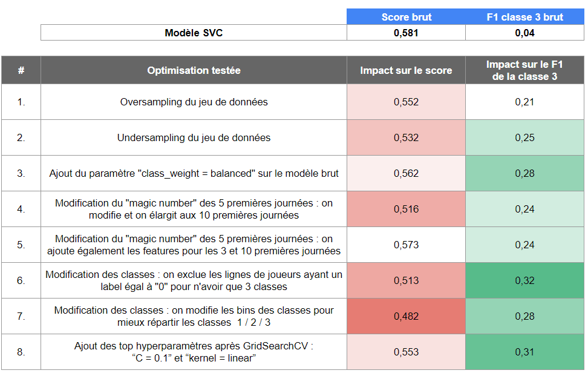Select the "Impact sur le F1 de la classe 3" header

[524, 70]
